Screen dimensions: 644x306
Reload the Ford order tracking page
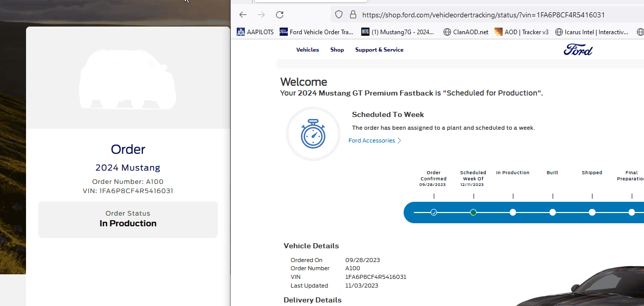pos(280,15)
